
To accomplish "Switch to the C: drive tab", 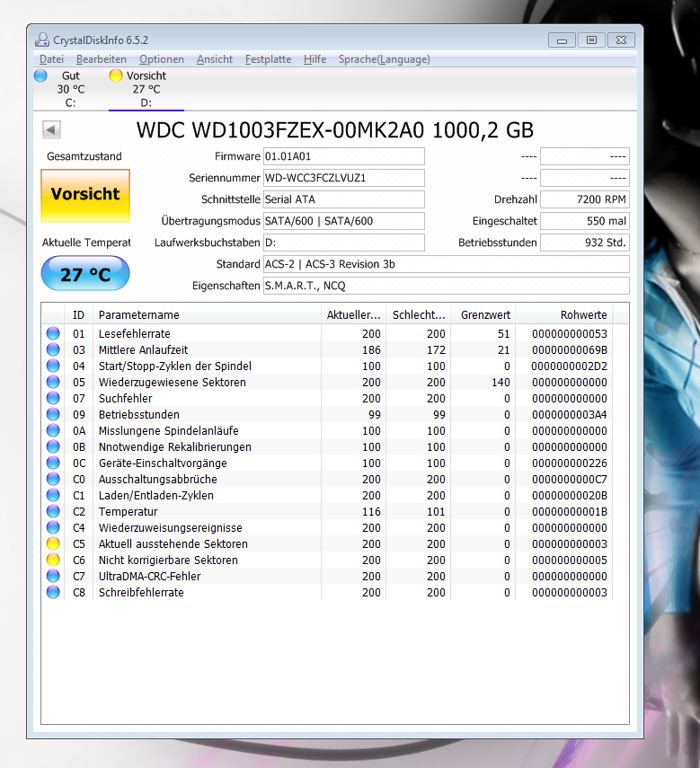I will (70, 89).
